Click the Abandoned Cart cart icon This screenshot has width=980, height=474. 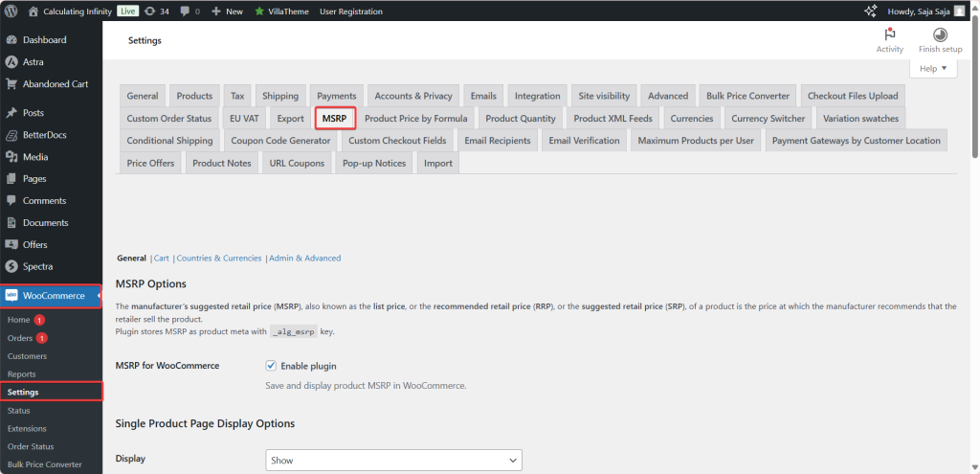coord(11,84)
